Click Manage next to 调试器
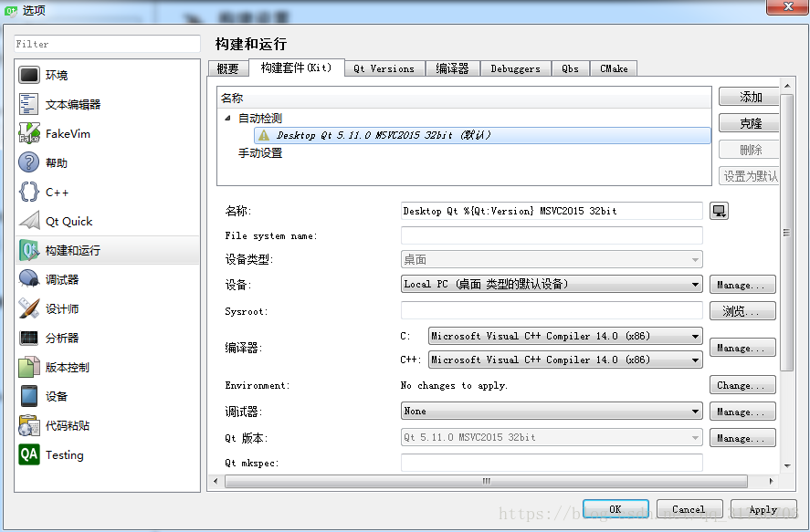Image resolution: width=810 pixels, height=532 pixels. tap(742, 412)
